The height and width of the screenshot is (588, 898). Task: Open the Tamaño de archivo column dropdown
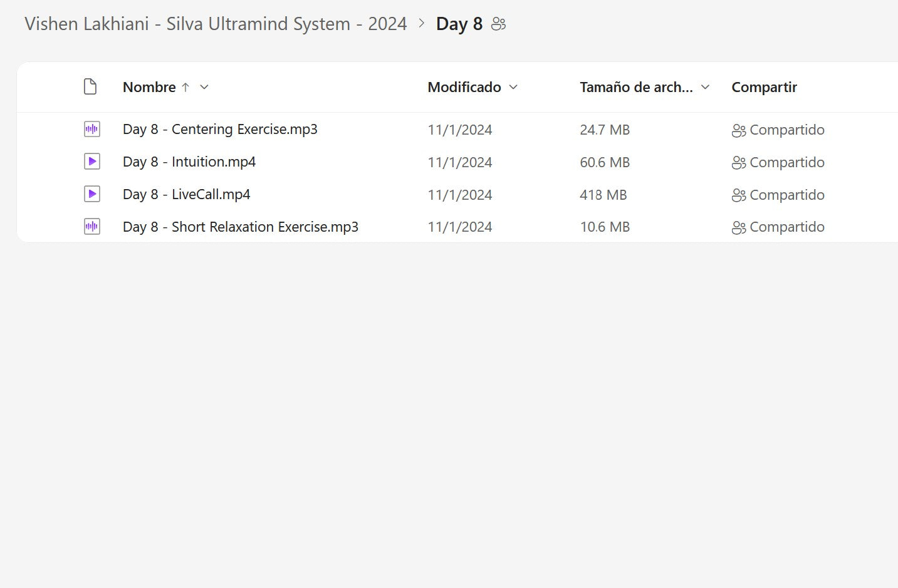tap(705, 88)
